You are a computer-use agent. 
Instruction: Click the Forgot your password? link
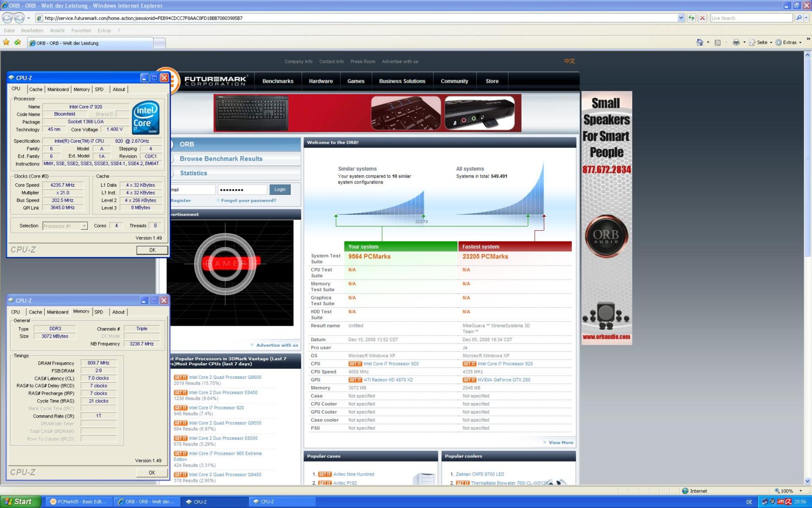click(x=248, y=200)
